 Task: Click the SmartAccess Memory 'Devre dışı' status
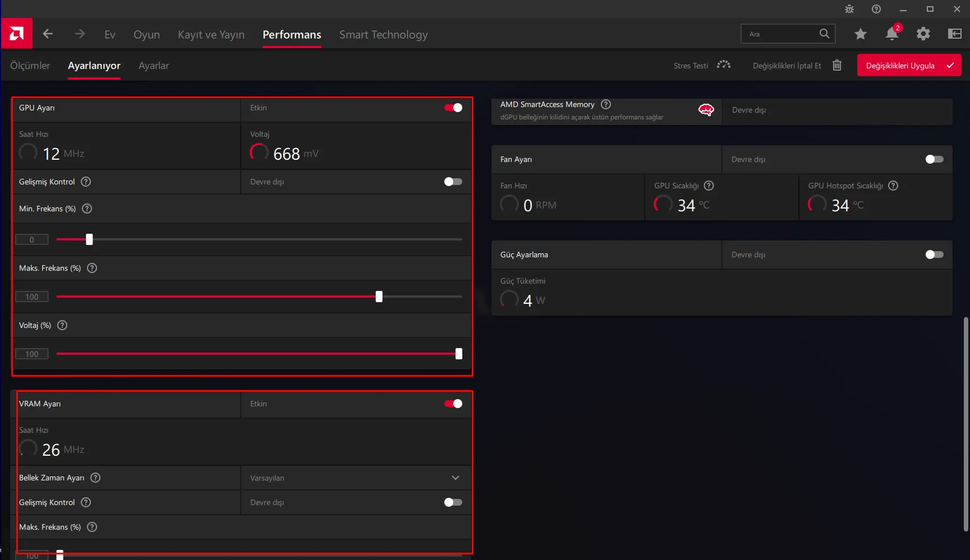(x=749, y=110)
